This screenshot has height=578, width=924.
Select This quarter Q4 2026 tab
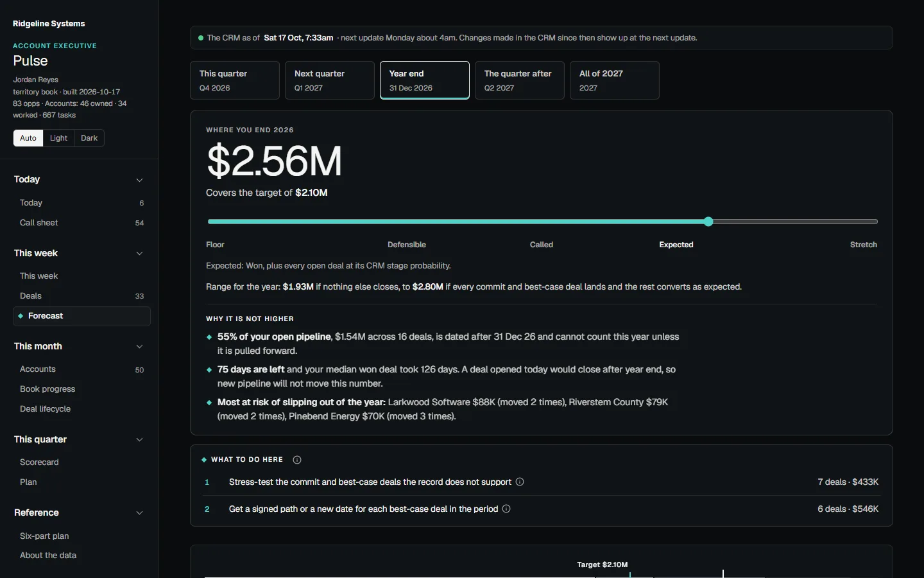[235, 80]
